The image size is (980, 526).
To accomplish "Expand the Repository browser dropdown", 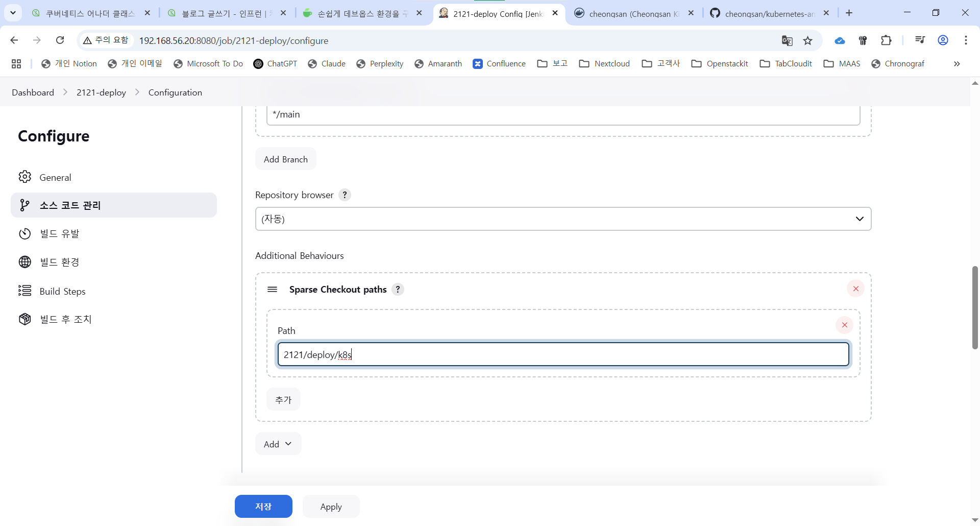I will point(563,219).
